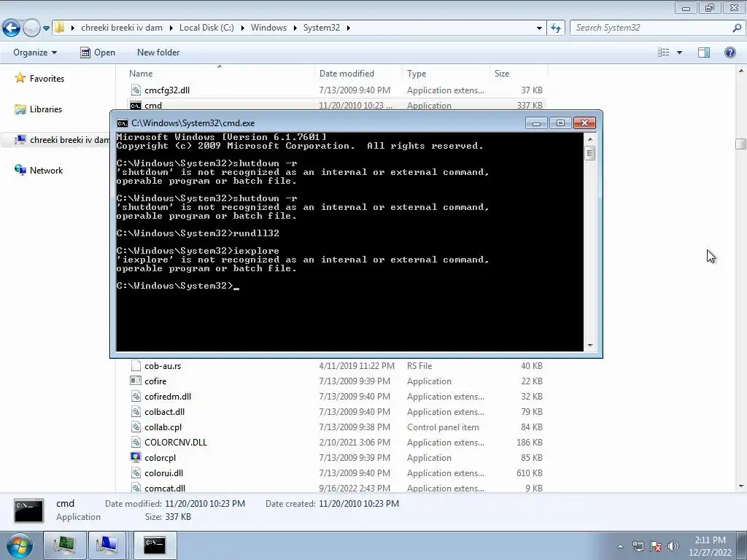Image resolution: width=747 pixels, height=560 pixels.
Task: Expand the arrow after System32 breadcrumb
Action: click(348, 28)
